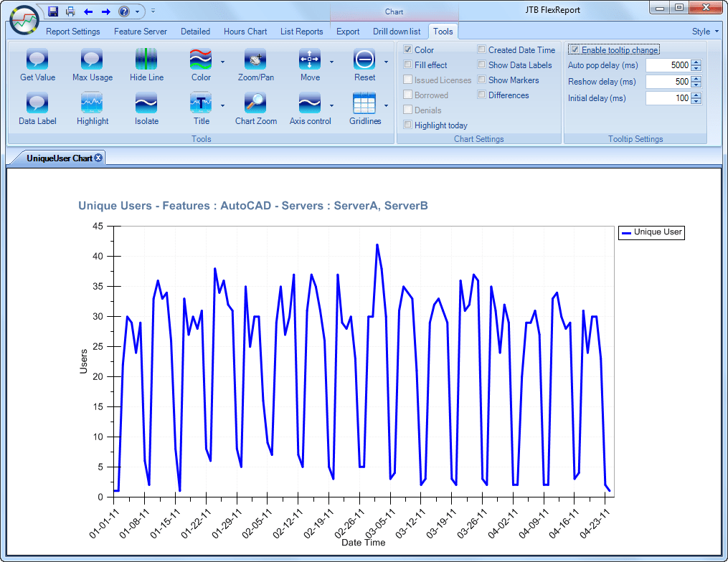The height and width of the screenshot is (562, 728).
Task: Check the Differences option
Action: click(x=481, y=95)
